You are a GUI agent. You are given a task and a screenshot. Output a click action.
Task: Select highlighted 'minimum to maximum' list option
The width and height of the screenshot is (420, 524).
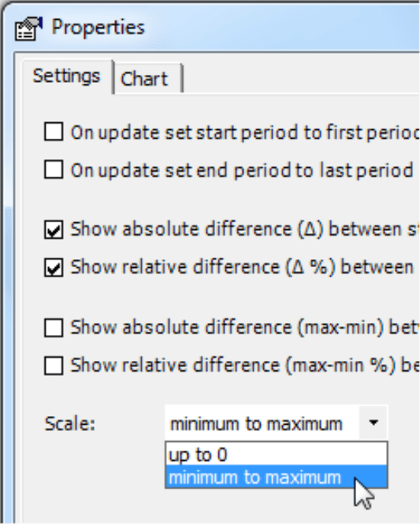[x=277, y=477]
